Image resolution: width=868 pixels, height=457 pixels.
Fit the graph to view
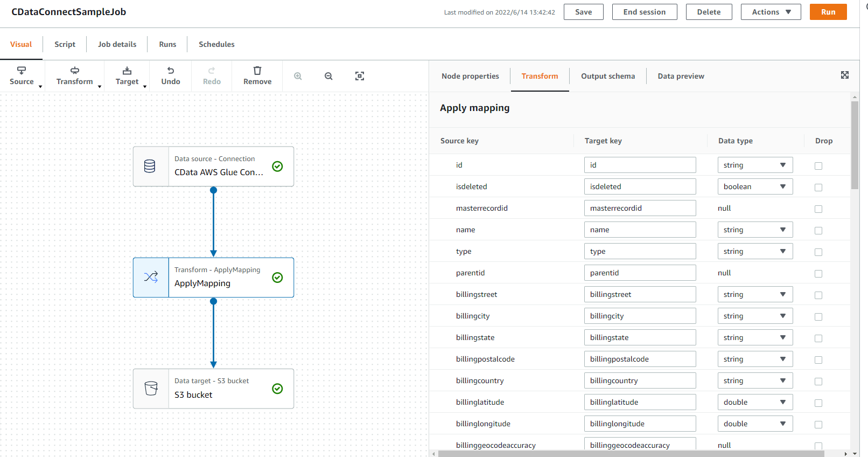point(360,76)
